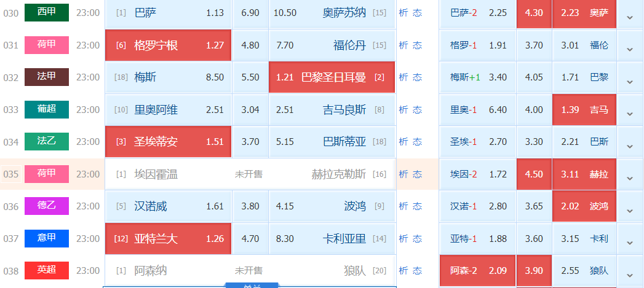The height and width of the screenshot is (288, 644).
Task: Open 析 analysis link for 巴萨 match
Action: click(x=403, y=13)
